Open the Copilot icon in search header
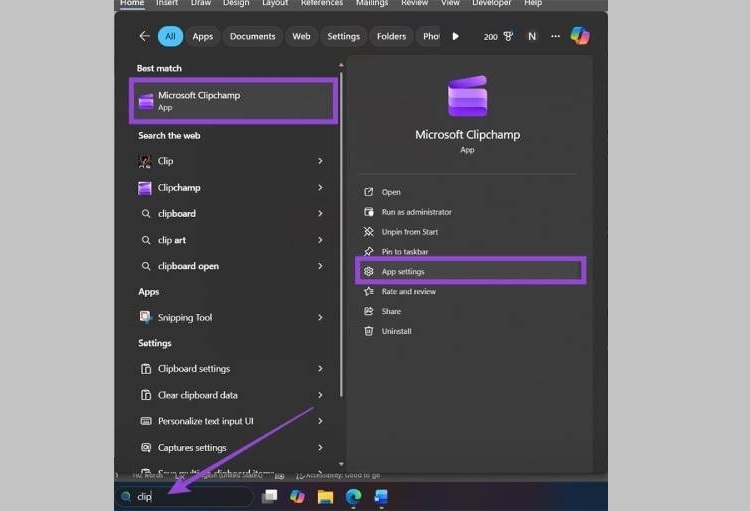 pos(580,36)
